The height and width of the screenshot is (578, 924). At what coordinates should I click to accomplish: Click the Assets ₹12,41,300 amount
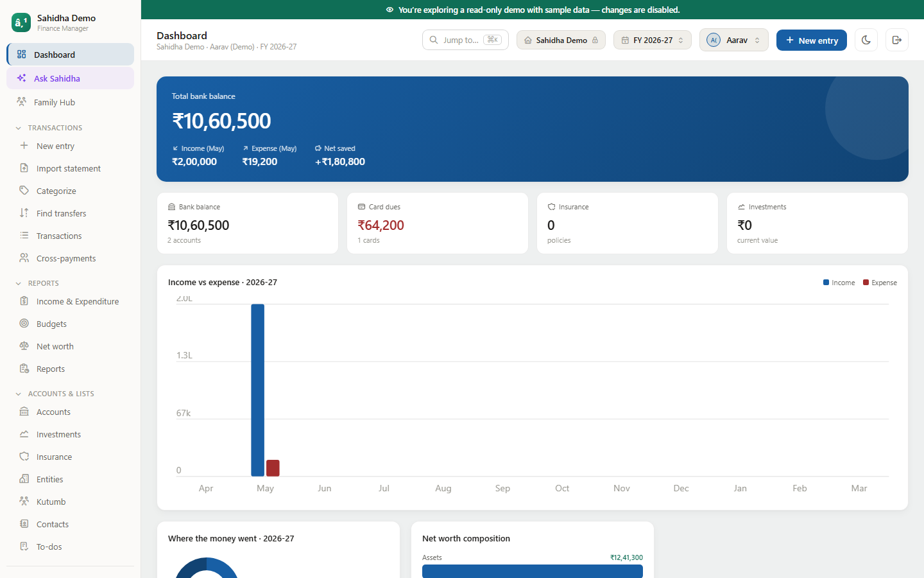(626, 557)
